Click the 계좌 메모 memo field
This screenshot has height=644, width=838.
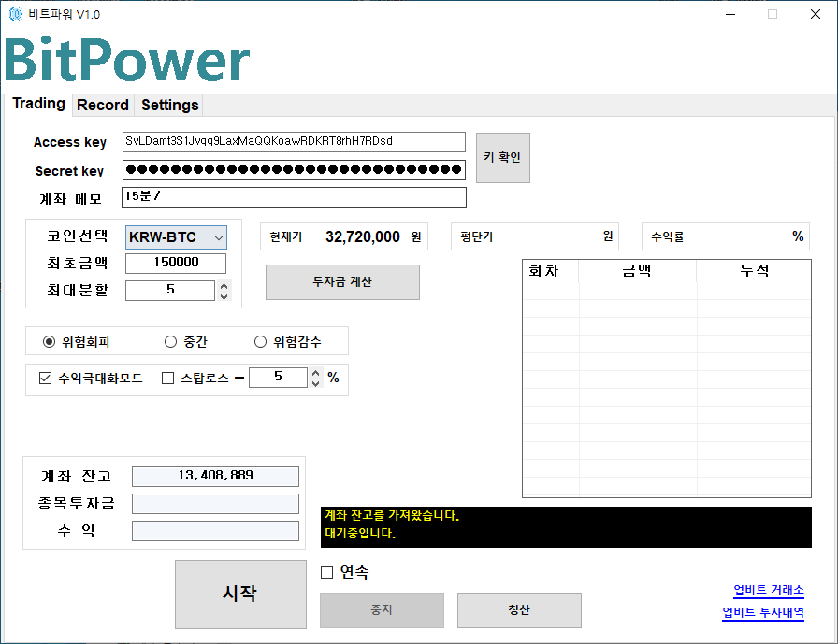click(294, 197)
